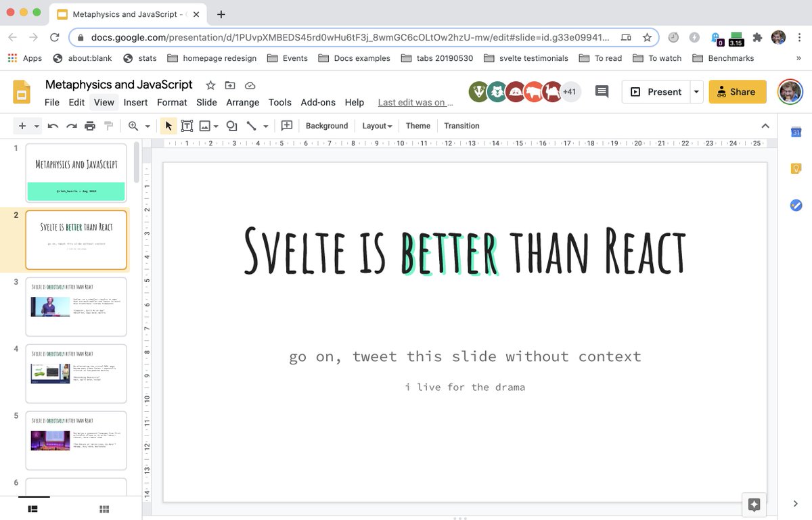This screenshot has height=520, width=812.
Task: Click the Google account avatar in Slides
Action: tap(790, 92)
